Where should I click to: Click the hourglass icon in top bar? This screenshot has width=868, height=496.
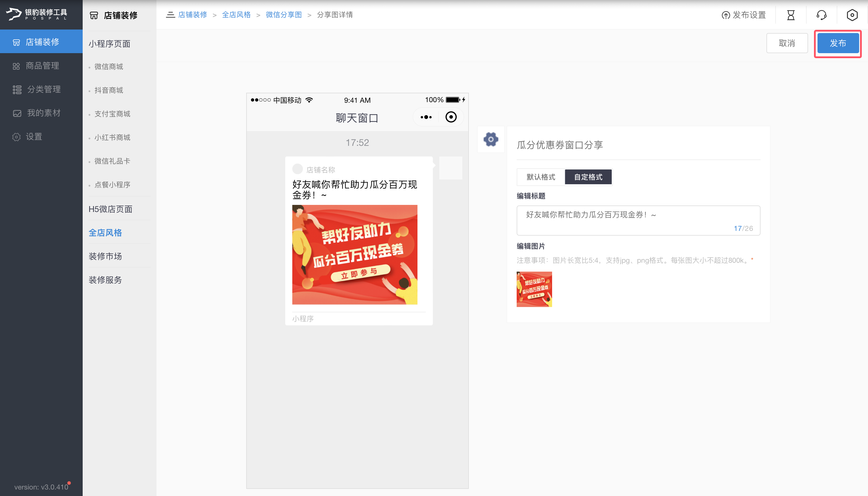(791, 15)
